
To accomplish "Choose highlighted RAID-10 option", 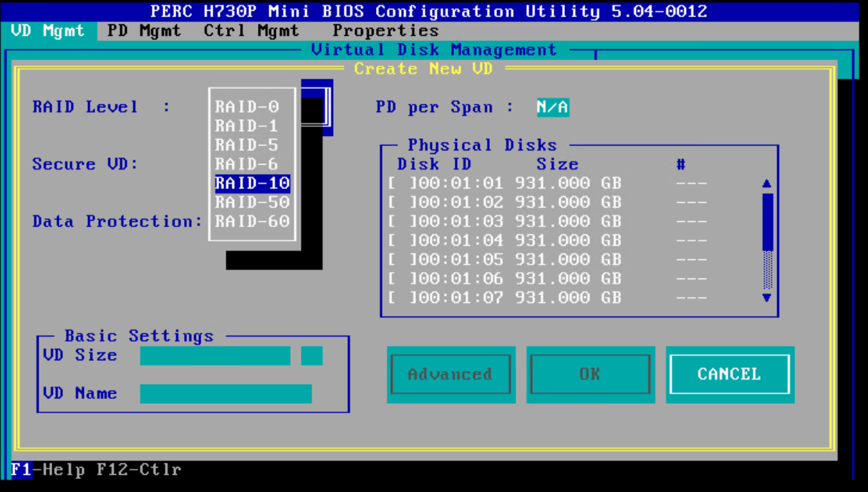I will [252, 183].
